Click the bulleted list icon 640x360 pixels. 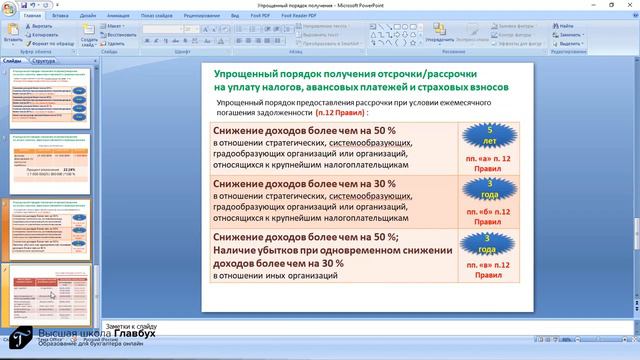pos(240,29)
